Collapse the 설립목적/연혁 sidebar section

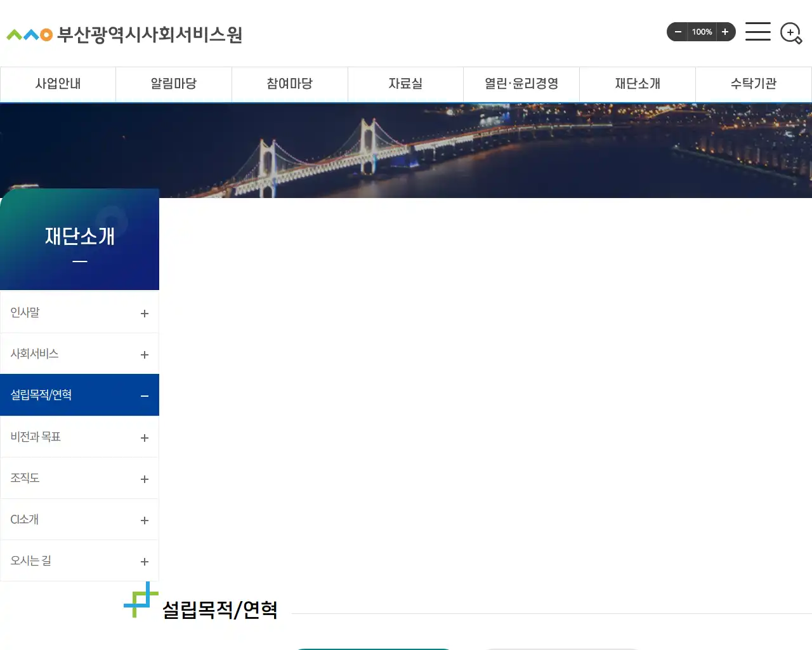[144, 395]
